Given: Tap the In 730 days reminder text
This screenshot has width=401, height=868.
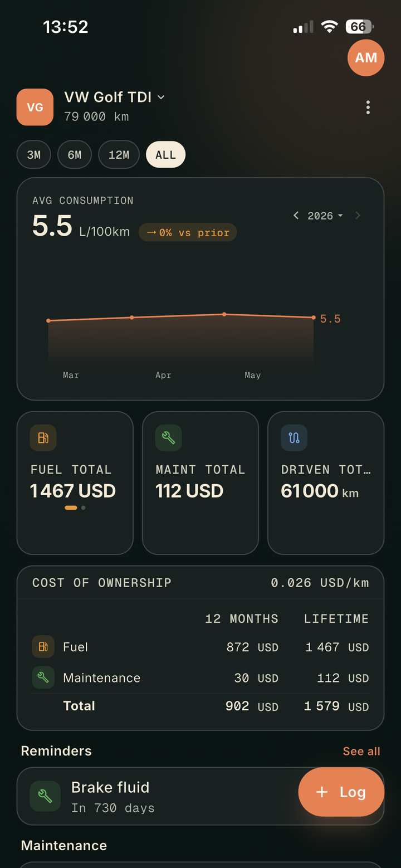Looking at the screenshot, I should tap(113, 808).
